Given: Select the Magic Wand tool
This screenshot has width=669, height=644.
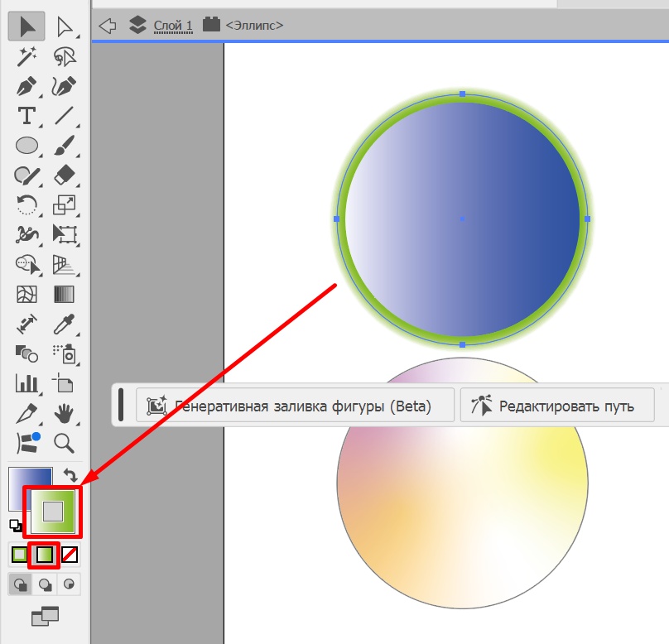Looking at the screenshot, I should (26, 57).
